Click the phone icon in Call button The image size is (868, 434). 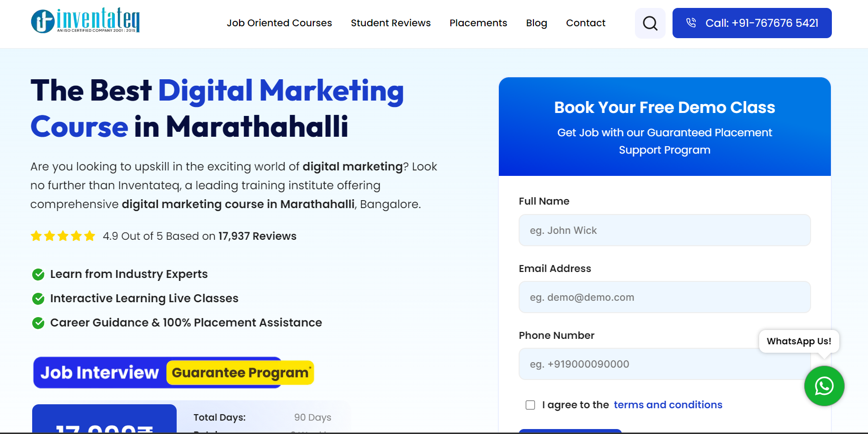[691, 23]
